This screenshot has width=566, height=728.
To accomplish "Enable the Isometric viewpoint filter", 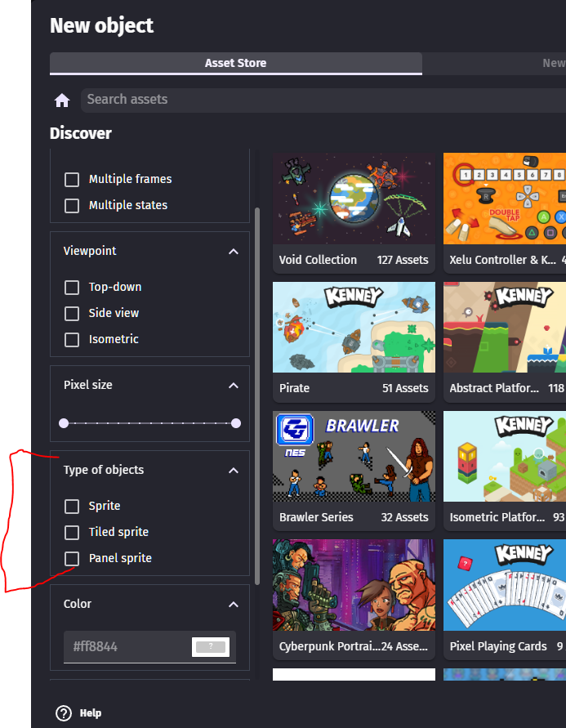I will click(x=72, y=339).
